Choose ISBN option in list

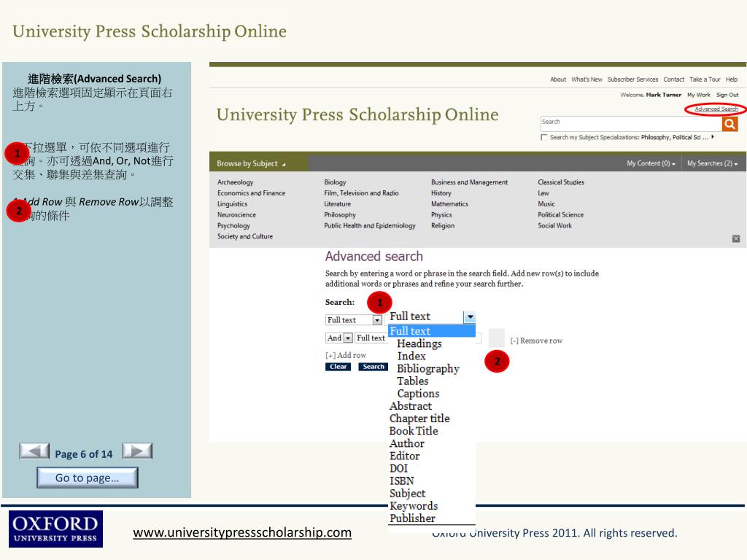click(x=402, y=481)
